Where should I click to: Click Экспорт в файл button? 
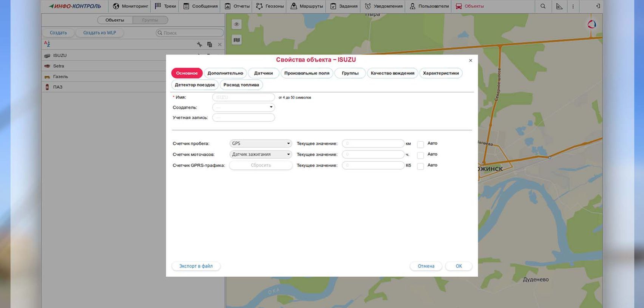click(x=196, y=266)
